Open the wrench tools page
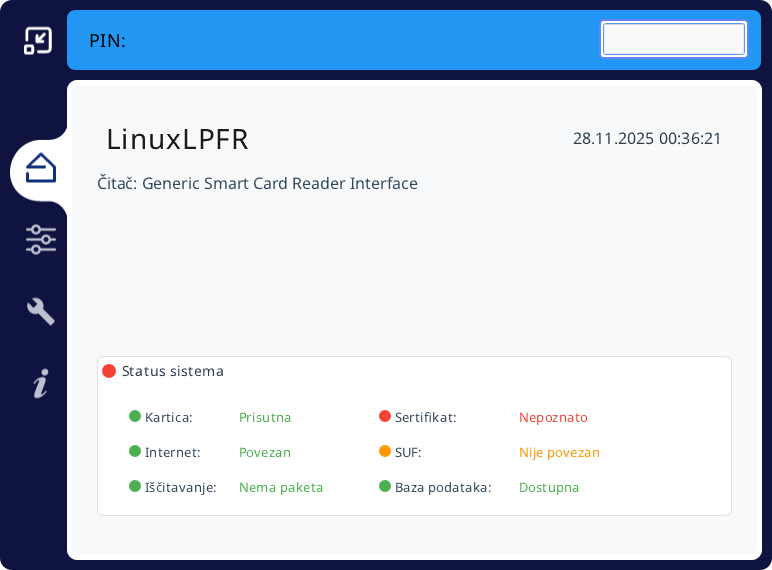This screenshot has height=570, width=772. click(41, 311)
